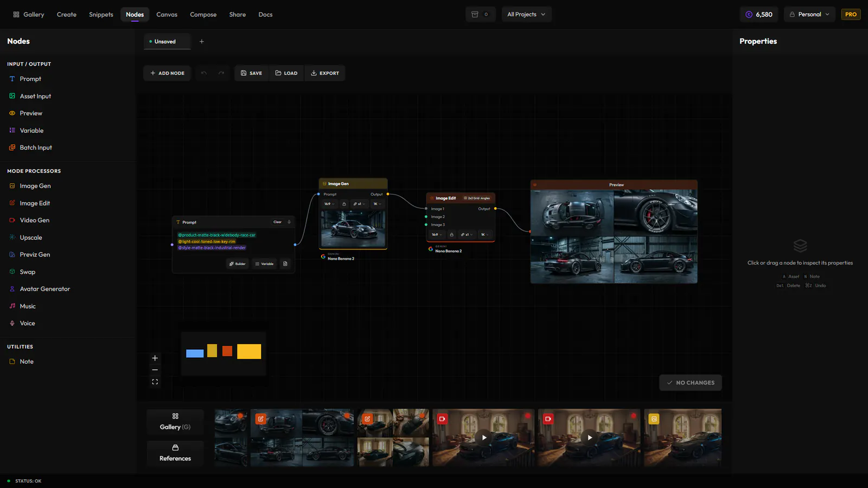The height and width of the screenshot is (488, 868).
Task: Open the Gallery (G) panel button
Action: (x=175, y=422)
